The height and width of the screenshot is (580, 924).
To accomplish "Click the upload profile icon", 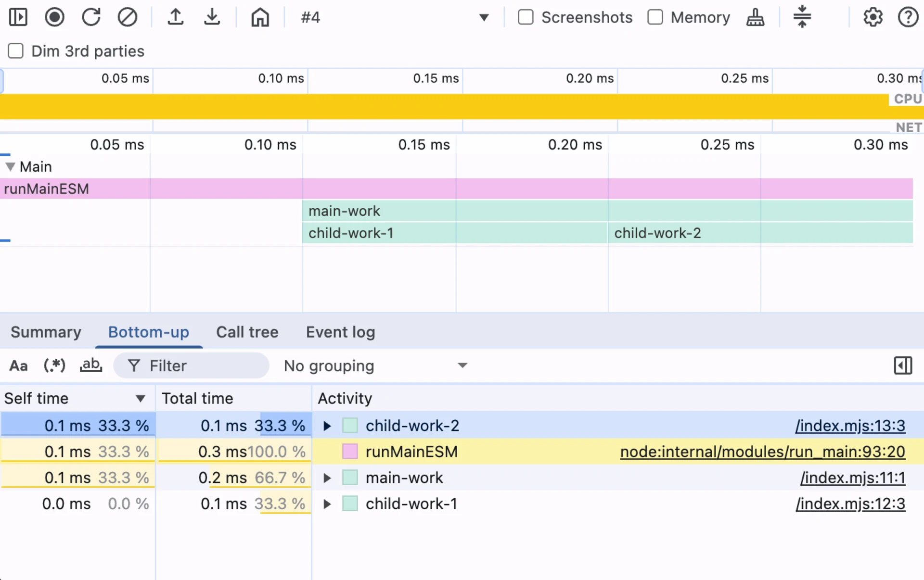I will (x=176, y=17).
